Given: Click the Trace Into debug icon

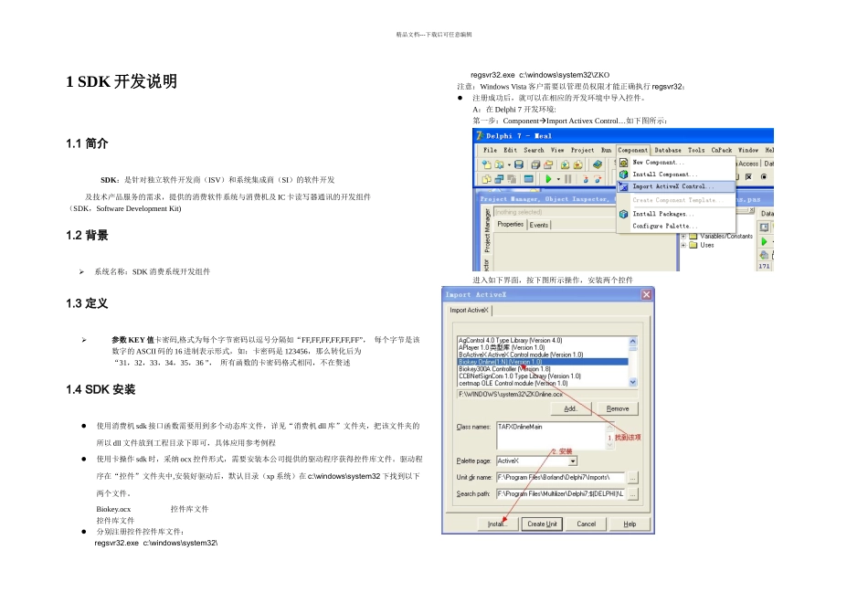Looking at the screenshot, I should (585, 179).
